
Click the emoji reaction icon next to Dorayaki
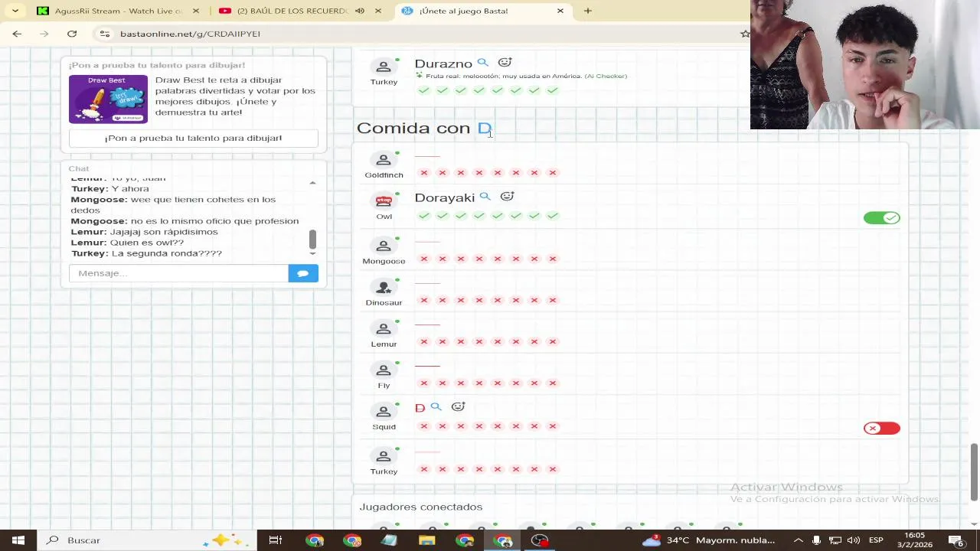pyautogui.click(x=507, y=197)
